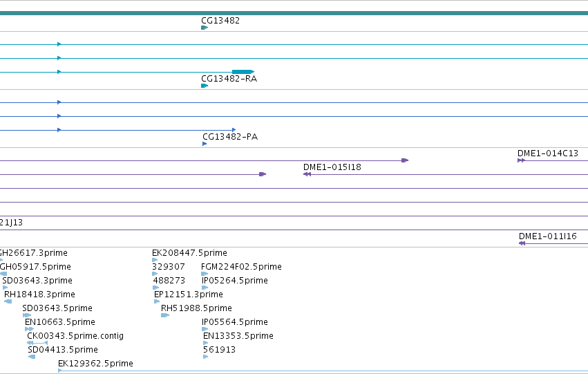Click the SD04413.5prime label
Image resolution: width=588 pixels, height=374 pixels.
click(63, 350)
